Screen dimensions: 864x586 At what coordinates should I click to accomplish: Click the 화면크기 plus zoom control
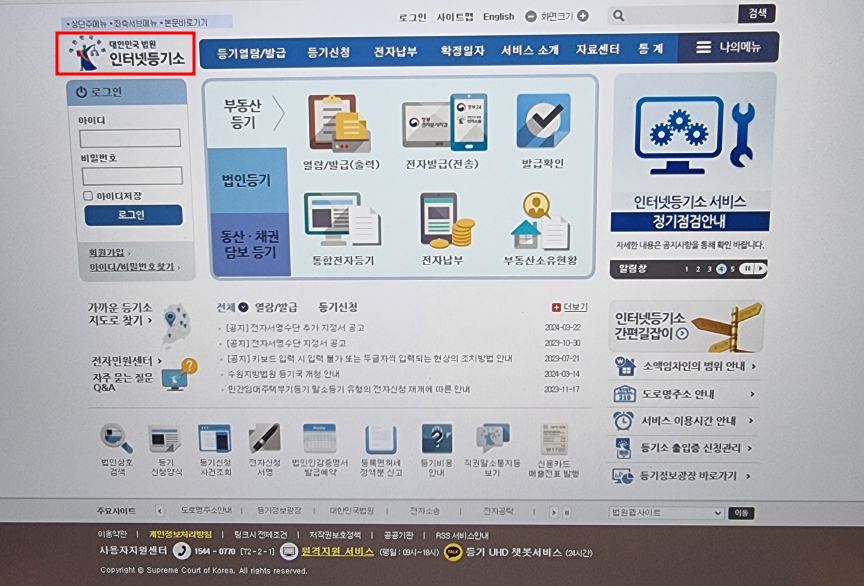click(x=585, y=16)
